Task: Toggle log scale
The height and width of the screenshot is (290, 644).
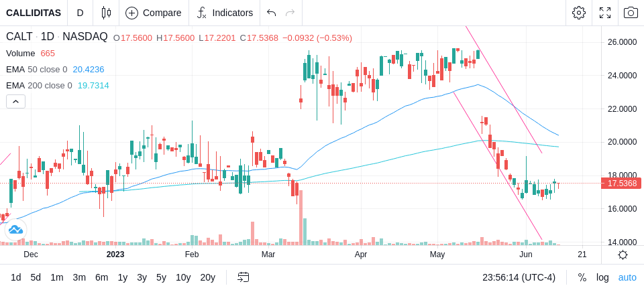Action: [602, 277]
